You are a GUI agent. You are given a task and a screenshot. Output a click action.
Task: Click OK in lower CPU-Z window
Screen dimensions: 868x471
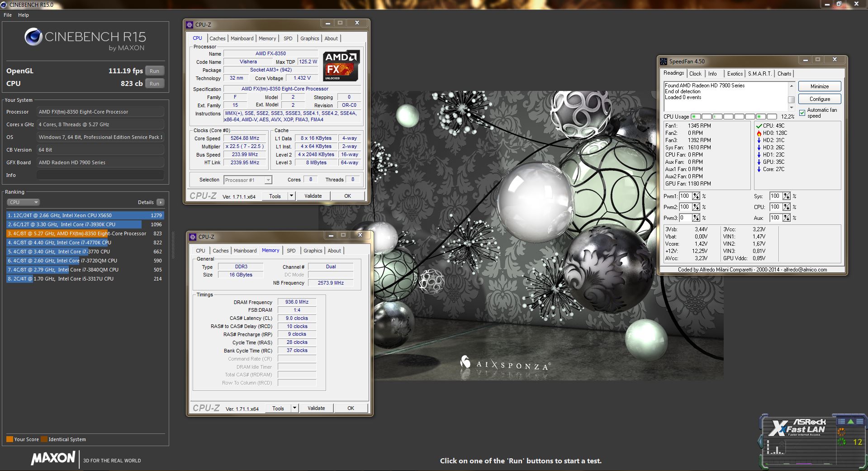tap(351, 408)
